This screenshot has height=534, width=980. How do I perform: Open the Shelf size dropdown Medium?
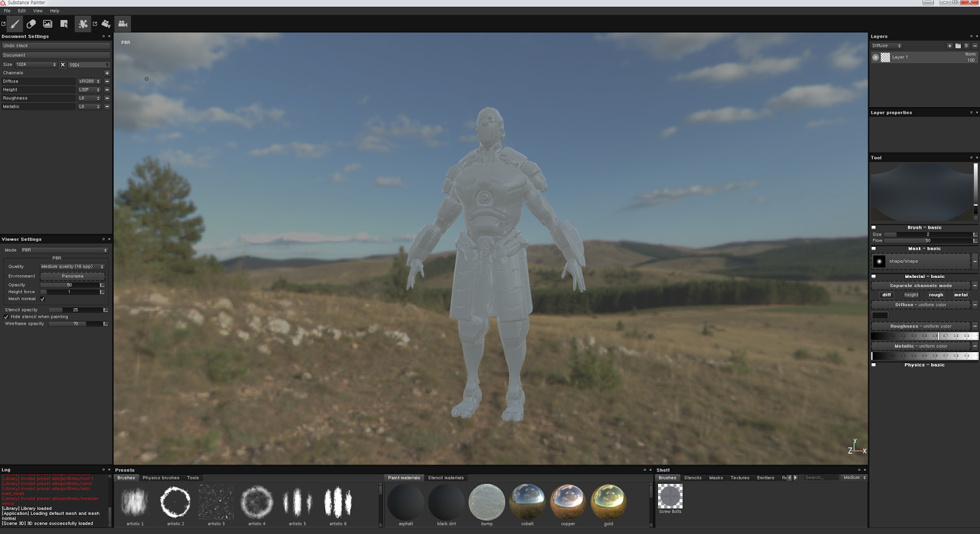pos(854,478)
